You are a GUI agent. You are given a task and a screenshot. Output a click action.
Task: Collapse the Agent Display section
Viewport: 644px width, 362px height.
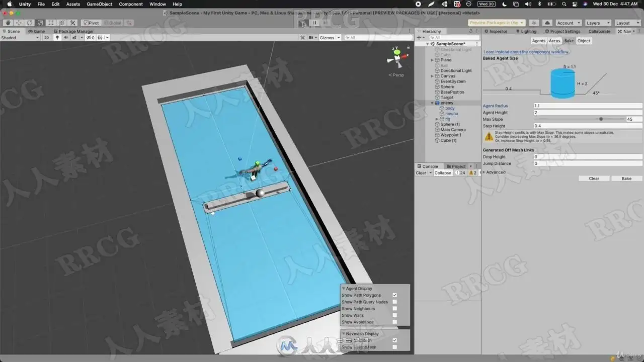click(x=344, y=289)
